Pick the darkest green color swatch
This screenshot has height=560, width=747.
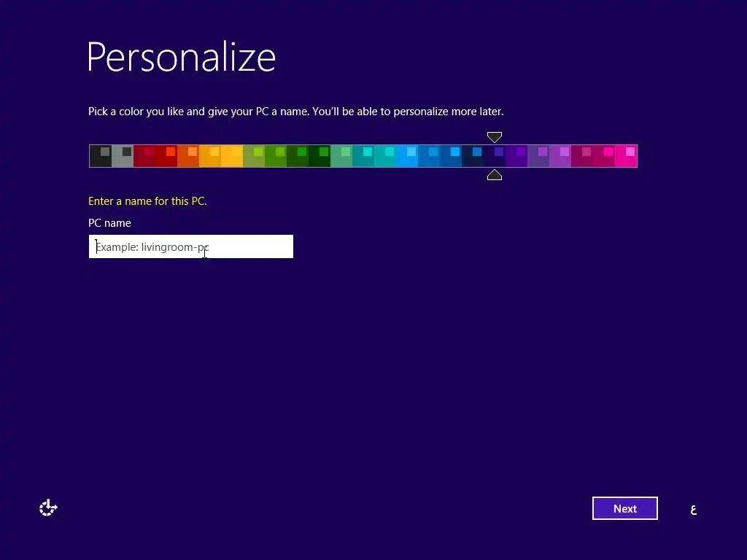(x=320, y=156)
